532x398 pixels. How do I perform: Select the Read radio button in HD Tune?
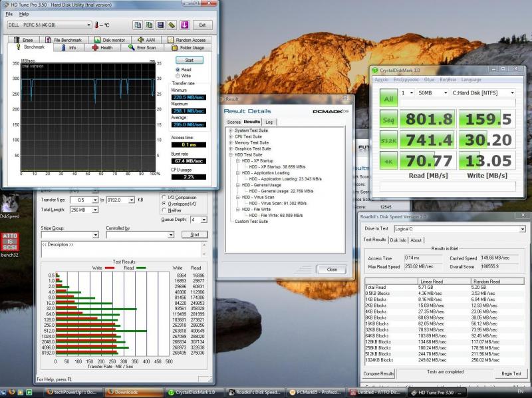click(x=178, y=70)
